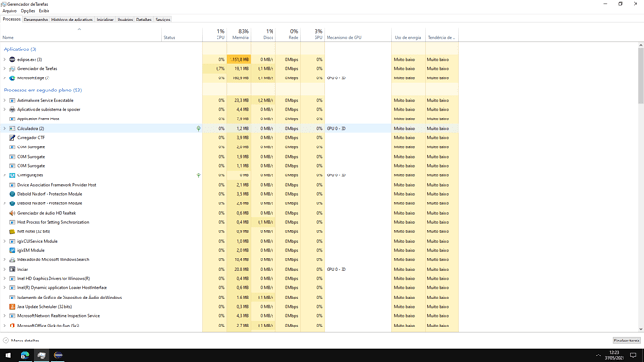
Task: Click the Configurações gear icon
Action: click(x=12, y=175)
